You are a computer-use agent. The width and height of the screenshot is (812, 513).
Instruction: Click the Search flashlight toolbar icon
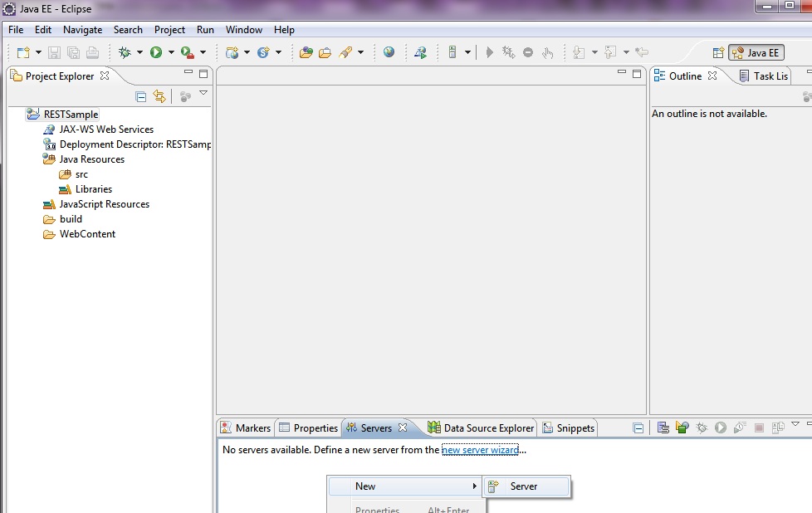pos(345,52)
